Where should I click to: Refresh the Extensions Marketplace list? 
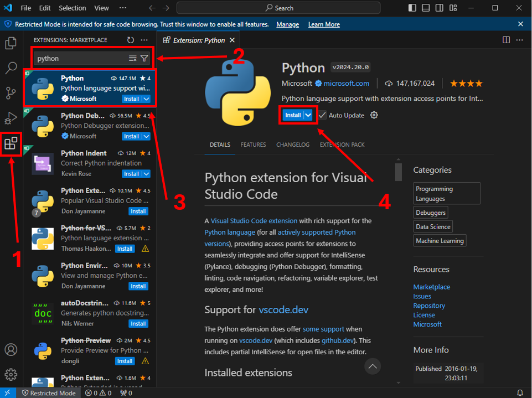(131, 40)
